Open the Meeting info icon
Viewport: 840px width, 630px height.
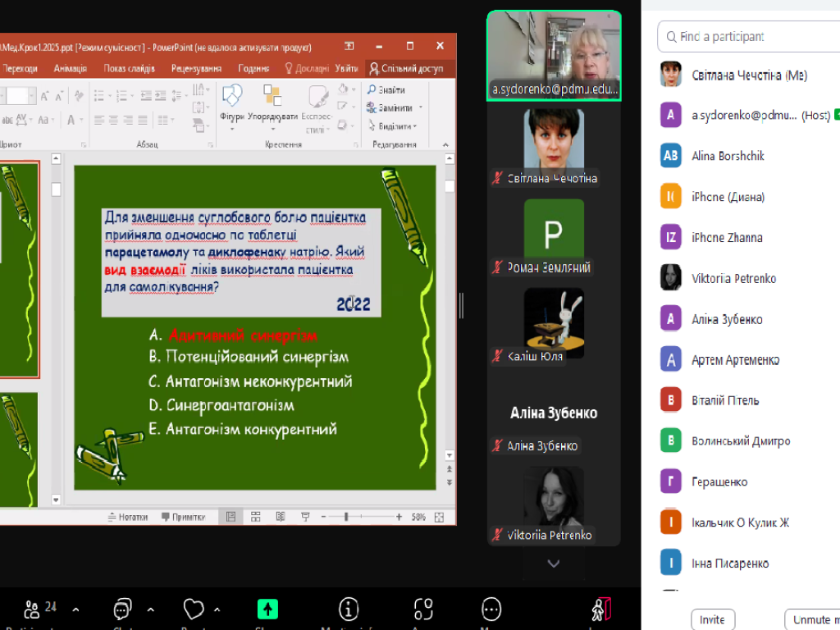coord(349,609)
